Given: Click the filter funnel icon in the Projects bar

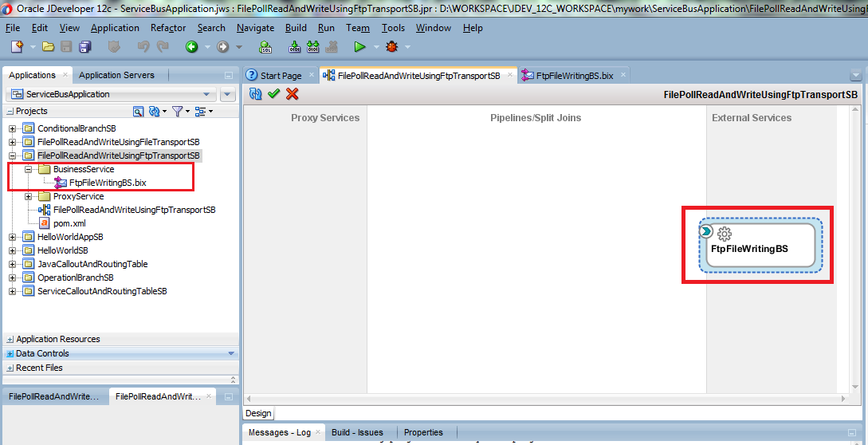Looking at the screenshot, I should (x=177, y=112).
